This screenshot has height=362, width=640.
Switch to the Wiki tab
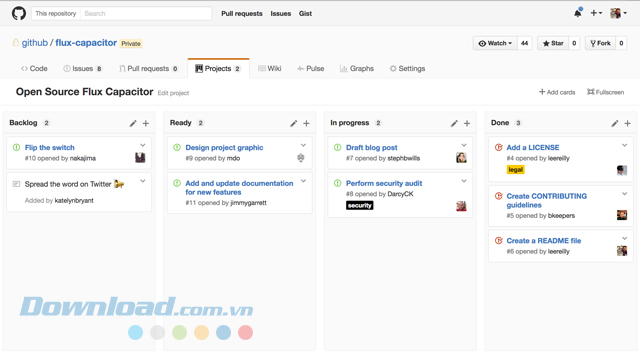270,69
